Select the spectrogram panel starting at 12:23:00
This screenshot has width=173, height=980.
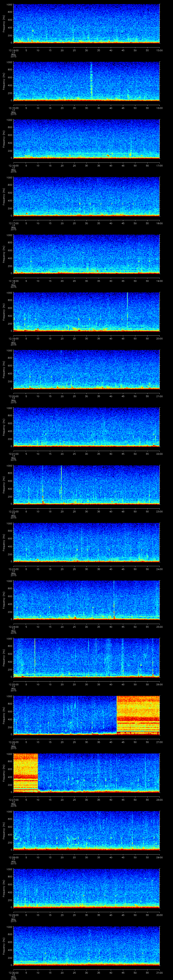pos(86,542)
